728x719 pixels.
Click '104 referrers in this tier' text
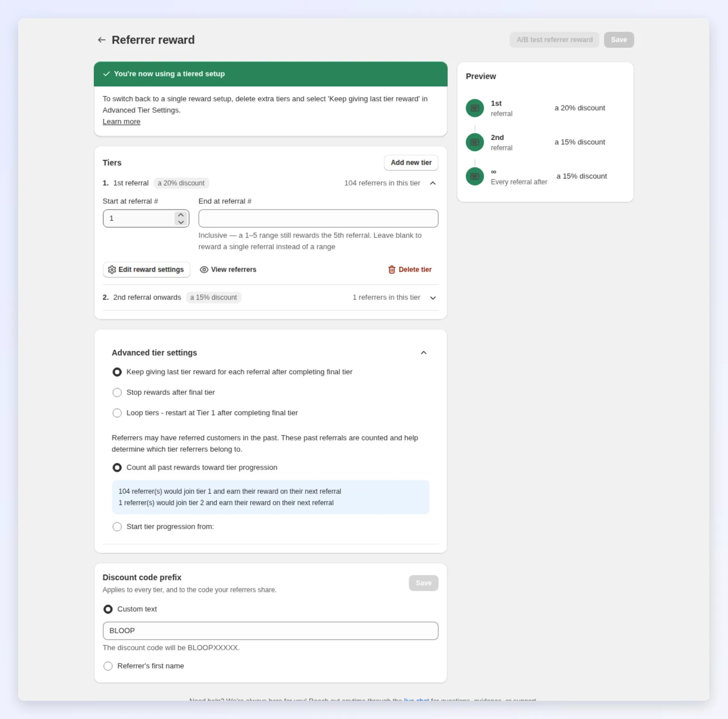(x=382, y=183)
